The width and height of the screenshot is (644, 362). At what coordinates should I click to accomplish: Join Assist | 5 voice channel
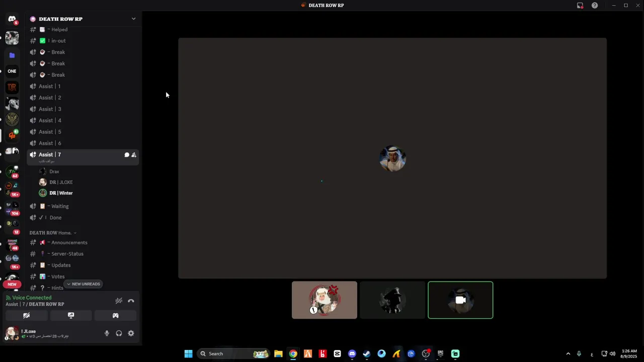pyautogui.click(x=83, y=132)
